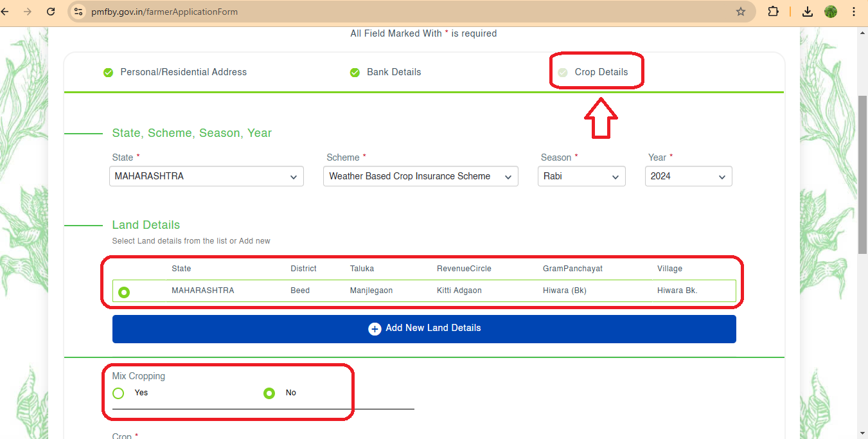This screenshot has width=868, height=439.
Task: Select the Beed land record radio button
Action: pyautogui.click(x=124, y=292)
